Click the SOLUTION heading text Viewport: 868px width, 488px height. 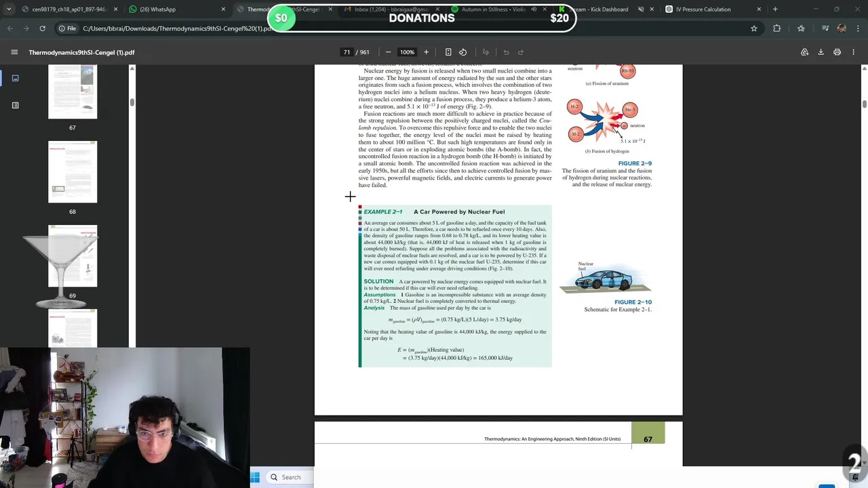(x=378, y=281)
